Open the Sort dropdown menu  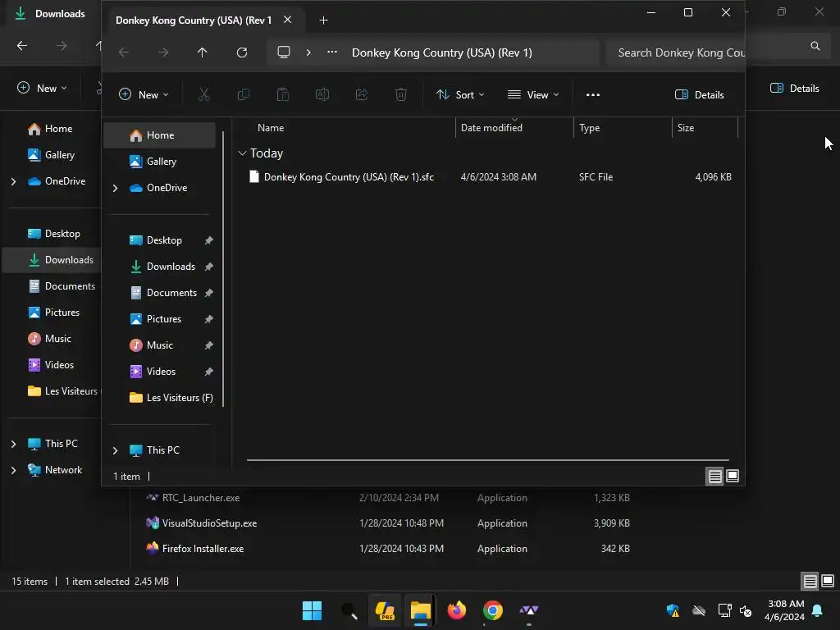(460, 95)
